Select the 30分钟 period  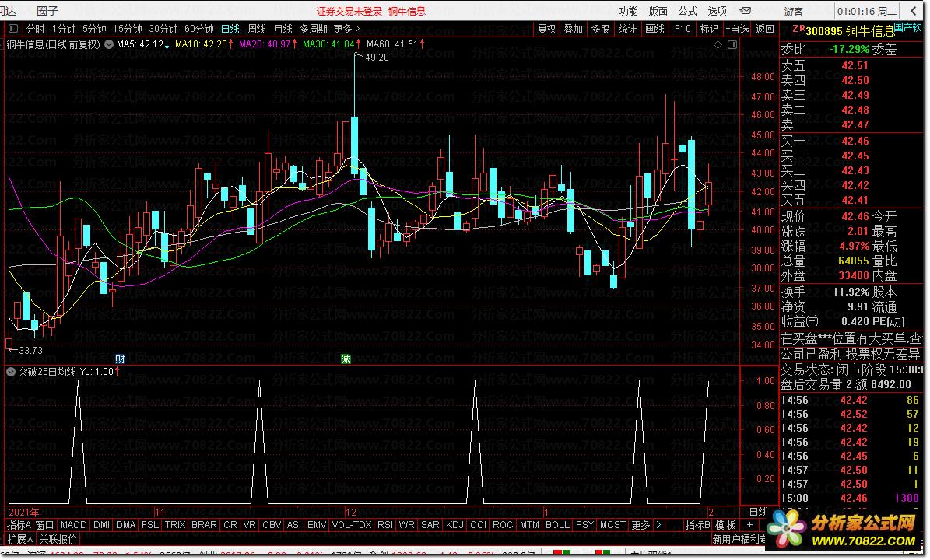point(163,29)
